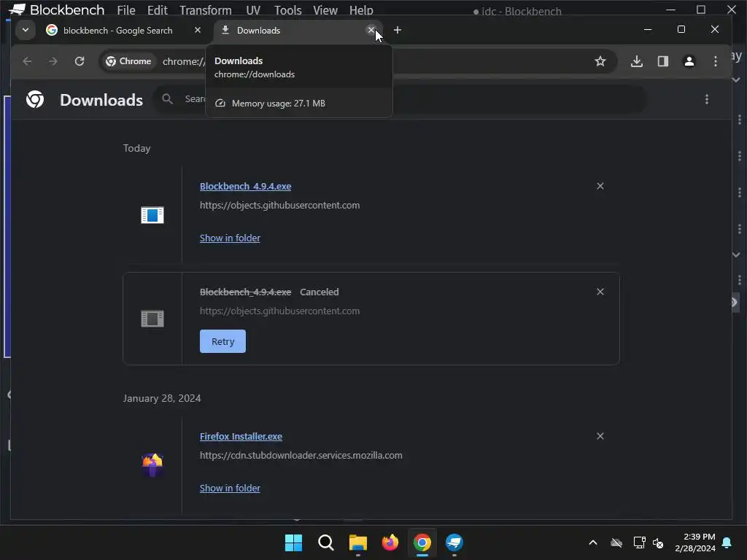Open Windows notifications bell
The width and height of the screenshot is (747, 560).
coord(727,542)
